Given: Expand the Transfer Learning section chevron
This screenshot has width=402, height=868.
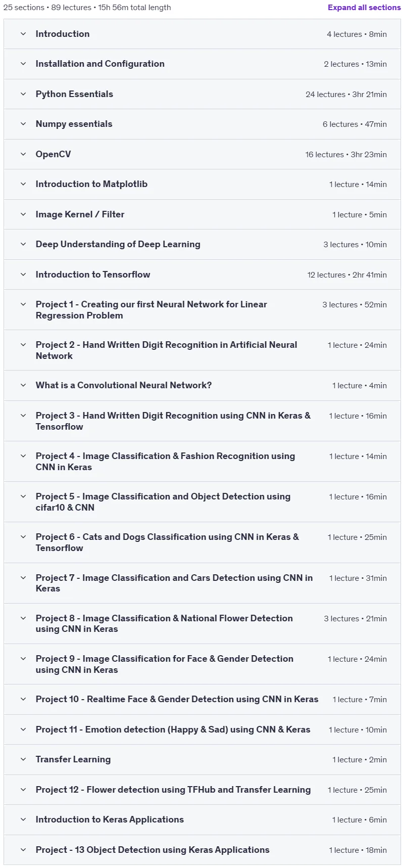Looking at the screenshot, I should [x=23, y=759].
